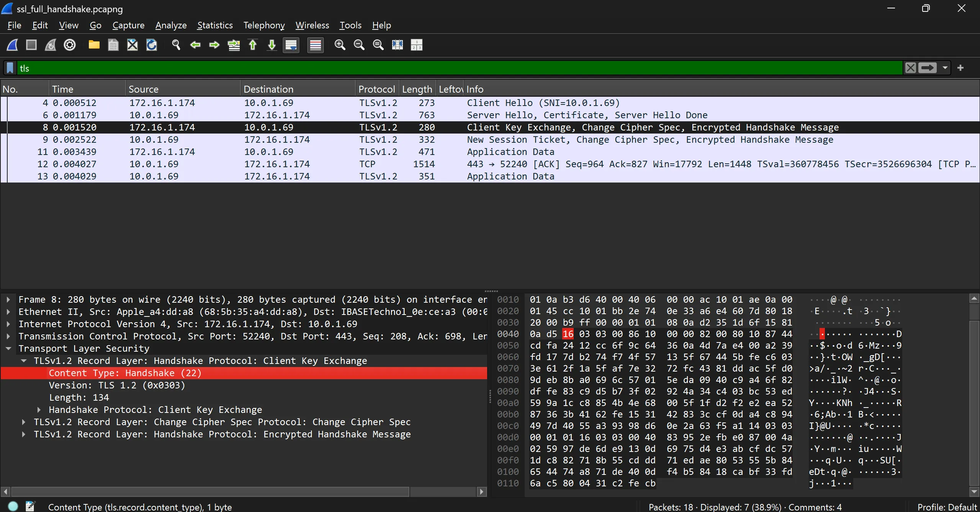
Task: Open the Analyze menu
Action: pos(171,25)
